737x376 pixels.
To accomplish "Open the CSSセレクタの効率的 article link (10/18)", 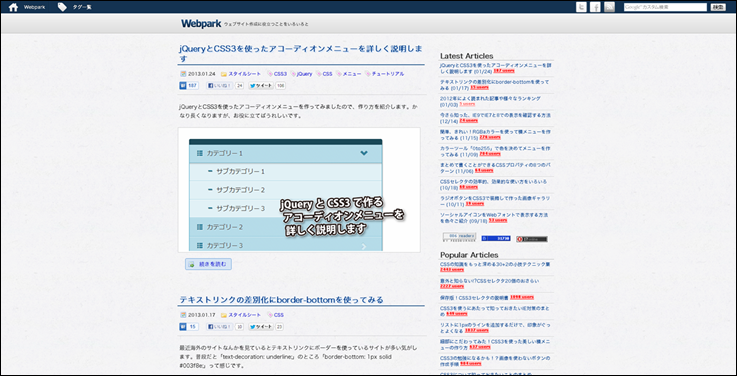I will pos(494,184).
